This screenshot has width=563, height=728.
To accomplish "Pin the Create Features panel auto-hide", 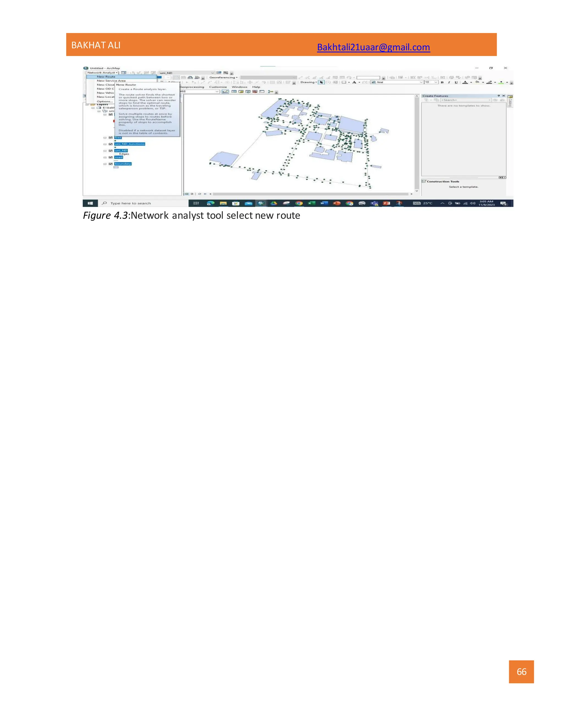I will (499, 96).
